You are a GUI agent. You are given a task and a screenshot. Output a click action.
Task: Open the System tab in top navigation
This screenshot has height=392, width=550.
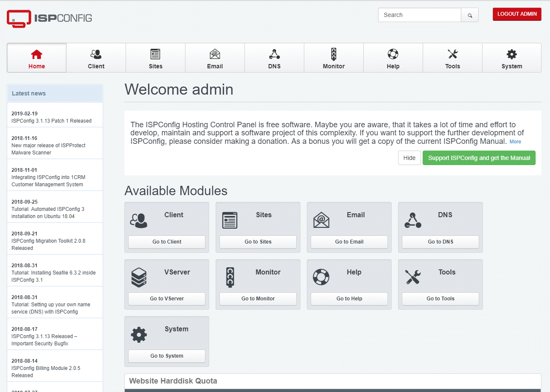click(512, 58)
